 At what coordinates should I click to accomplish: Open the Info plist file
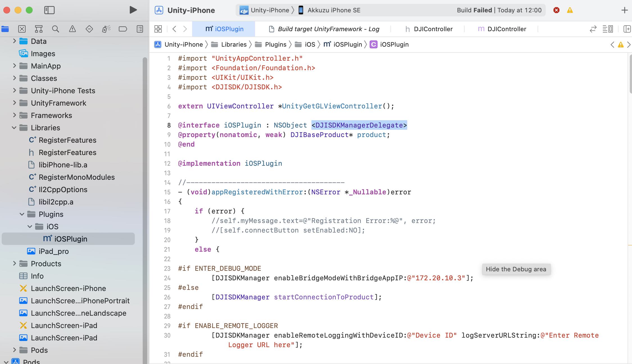click(31, 276)
